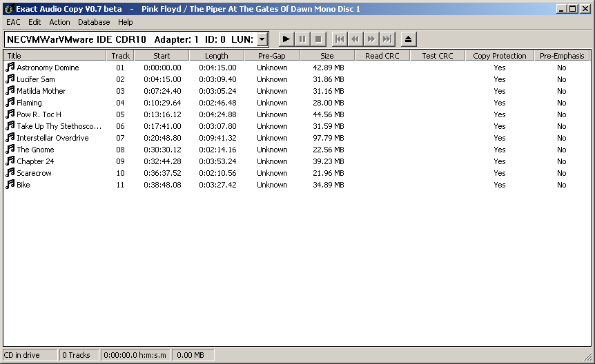Click music note icon beside Chapter 24
Viewport: 595px width, 364px height.
(x=10, y=161)
